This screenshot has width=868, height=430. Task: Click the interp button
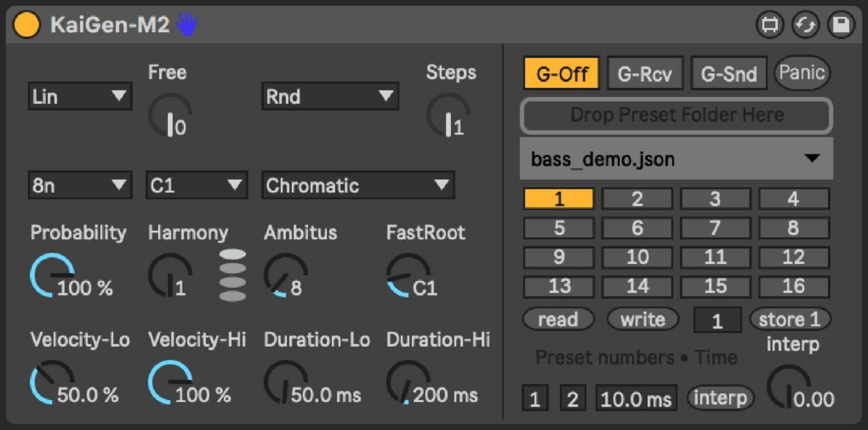coord(721,398)
